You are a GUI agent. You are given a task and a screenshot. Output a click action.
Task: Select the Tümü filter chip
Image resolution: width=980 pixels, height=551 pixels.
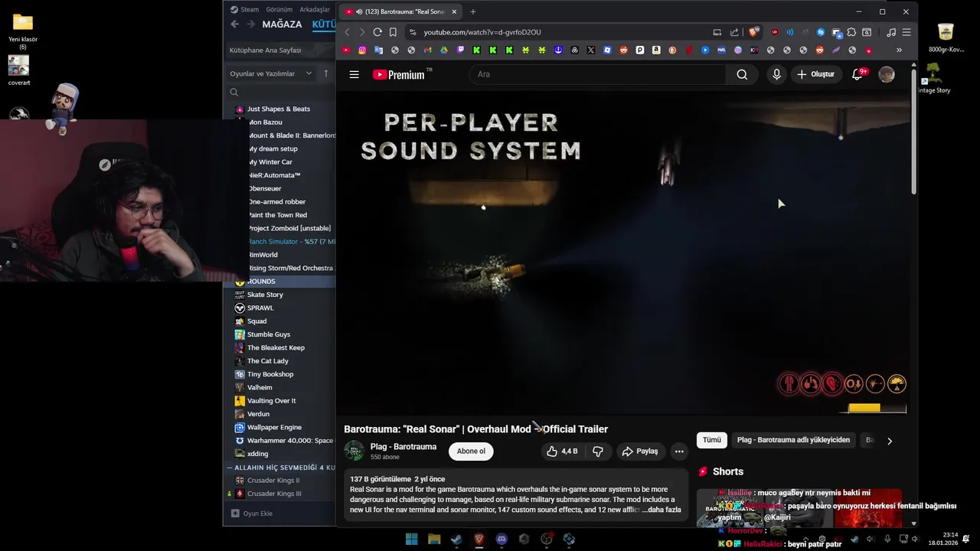pyautogui.click(x=712, y=440)
